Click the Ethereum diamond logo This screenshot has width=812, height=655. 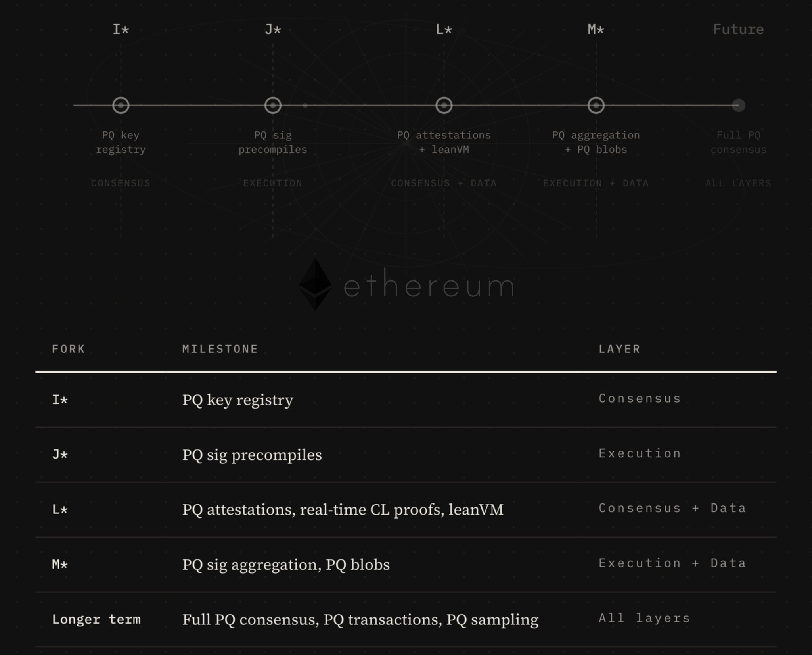pos(315,284)
